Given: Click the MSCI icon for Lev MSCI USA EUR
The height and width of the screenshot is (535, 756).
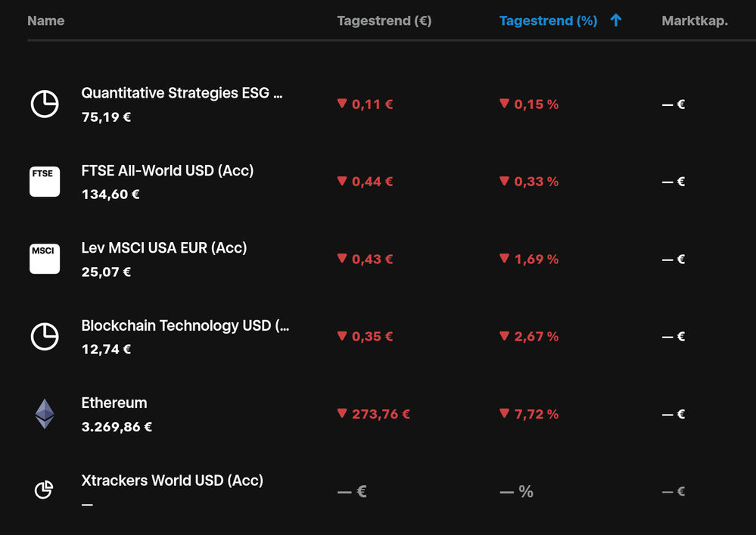Looking at the screenshot, I should tap(44, 259).
